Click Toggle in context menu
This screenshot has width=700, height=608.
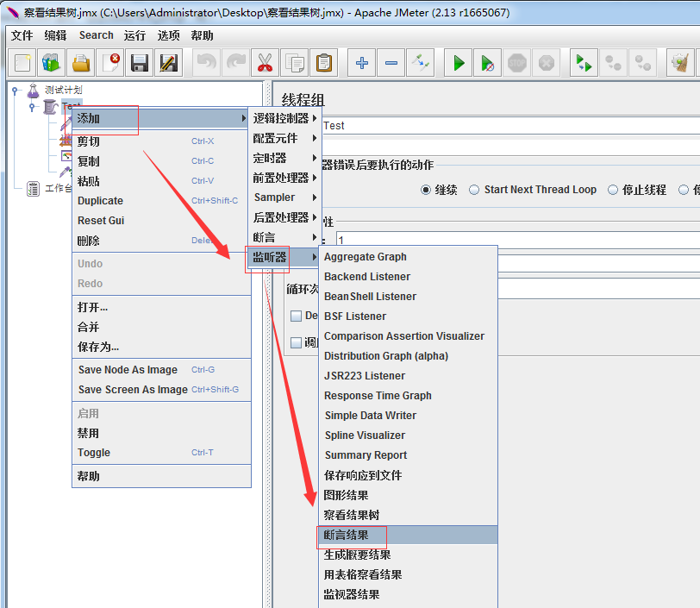[161, 453]
